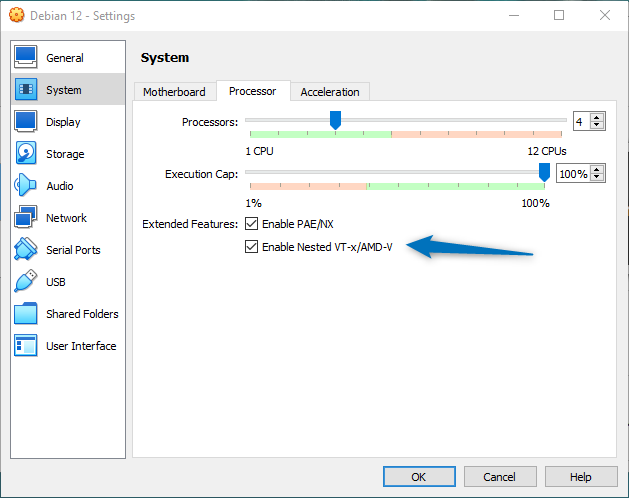Viewport: 629px width, 498px height.
Task: Uncheck Enable Nested VT-x/AMD-V
Action: pyautogui.click(x=252, y=246)
